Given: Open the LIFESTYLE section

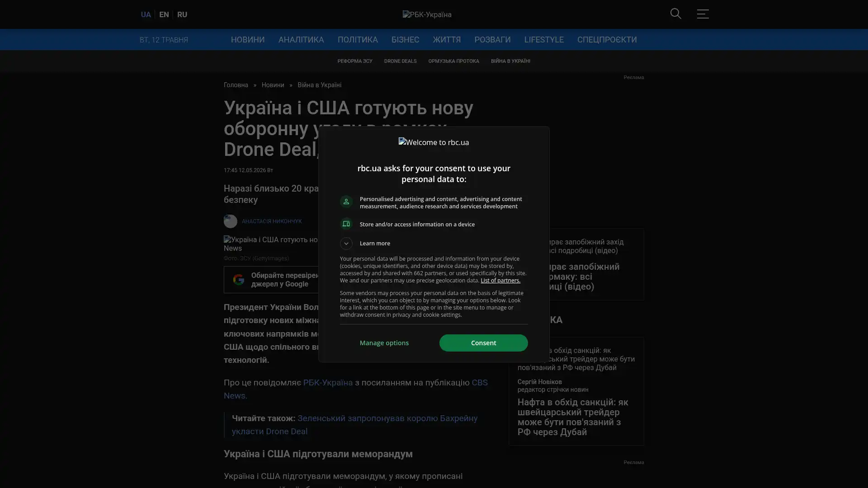Looking at the screenshot, I should pos(544,40).
